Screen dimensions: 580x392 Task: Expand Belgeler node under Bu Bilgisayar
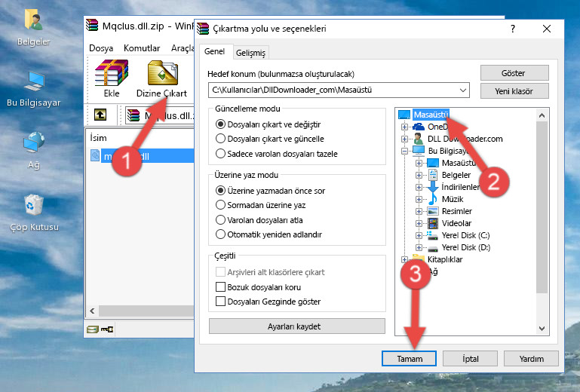pos(419,176)
